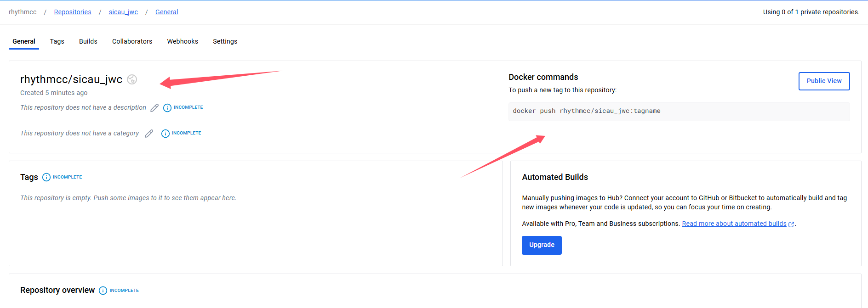Open the General tab

point(24,41)
